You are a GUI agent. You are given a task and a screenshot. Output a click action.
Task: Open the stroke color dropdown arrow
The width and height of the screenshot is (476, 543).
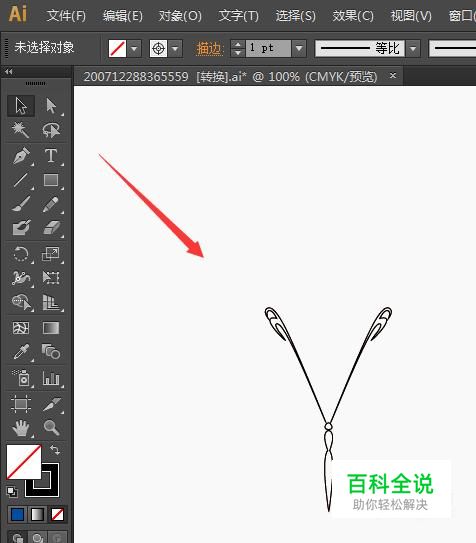pyautogui.click(x=175, y=48)
